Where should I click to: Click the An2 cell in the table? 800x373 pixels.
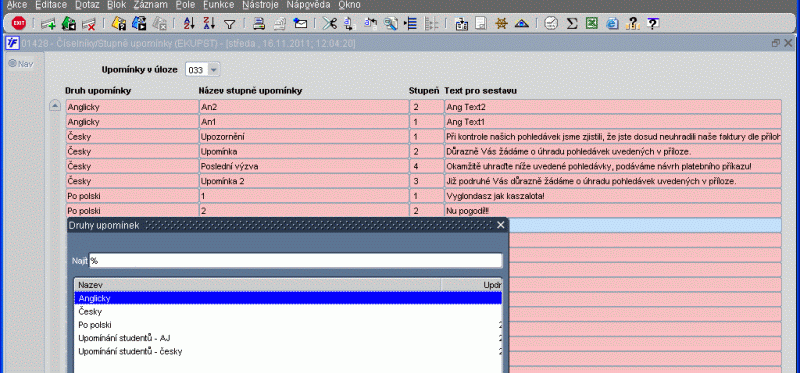click(x=304, y=107)
